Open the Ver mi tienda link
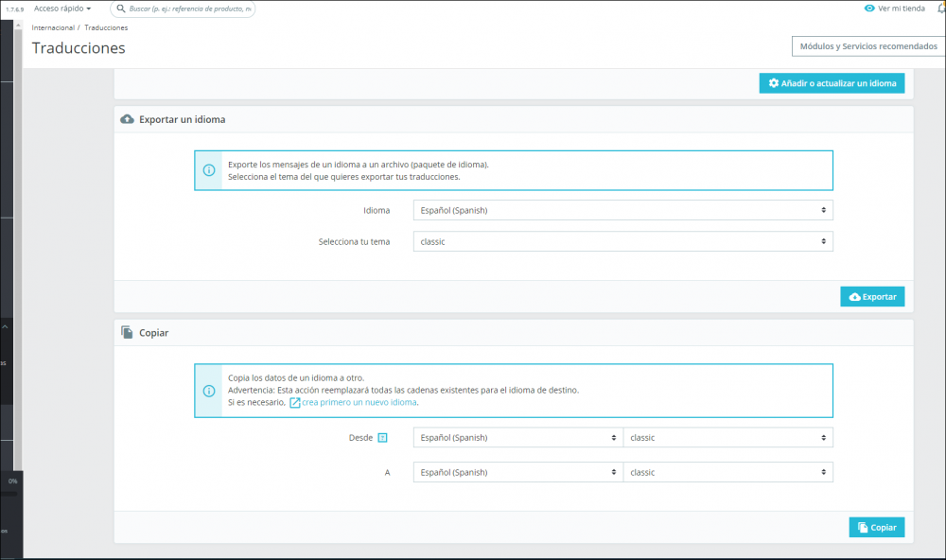Image resolution: width=946 pixels, height=560 pixels. (901, 9)
